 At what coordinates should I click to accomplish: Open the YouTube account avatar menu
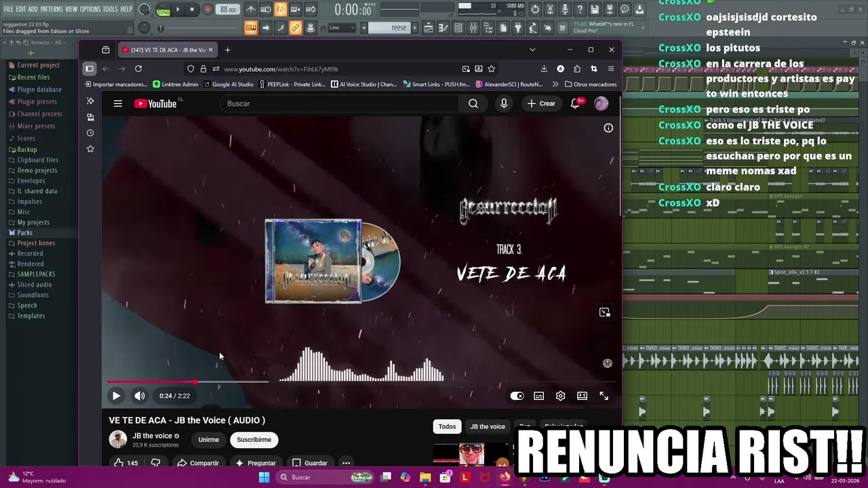601,104
